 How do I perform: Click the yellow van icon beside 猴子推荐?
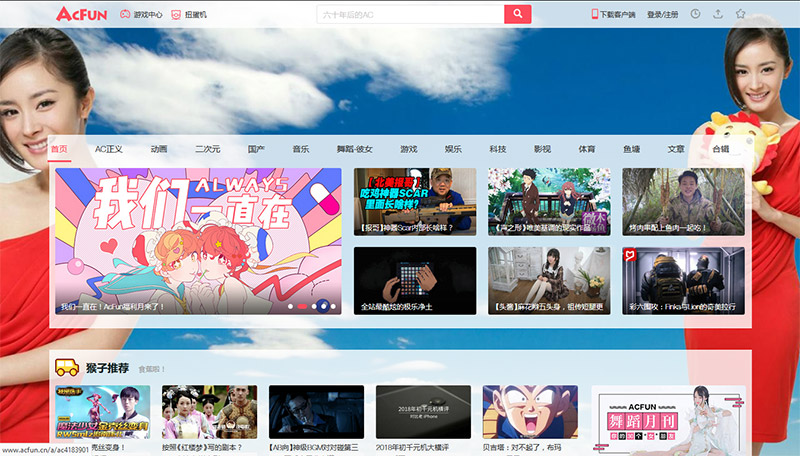pyautogui.click(x=67, y=367)
